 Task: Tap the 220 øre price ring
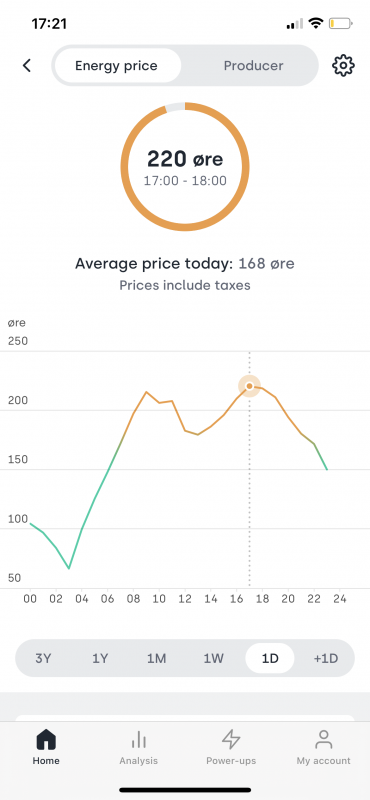(x=185, y=167)
